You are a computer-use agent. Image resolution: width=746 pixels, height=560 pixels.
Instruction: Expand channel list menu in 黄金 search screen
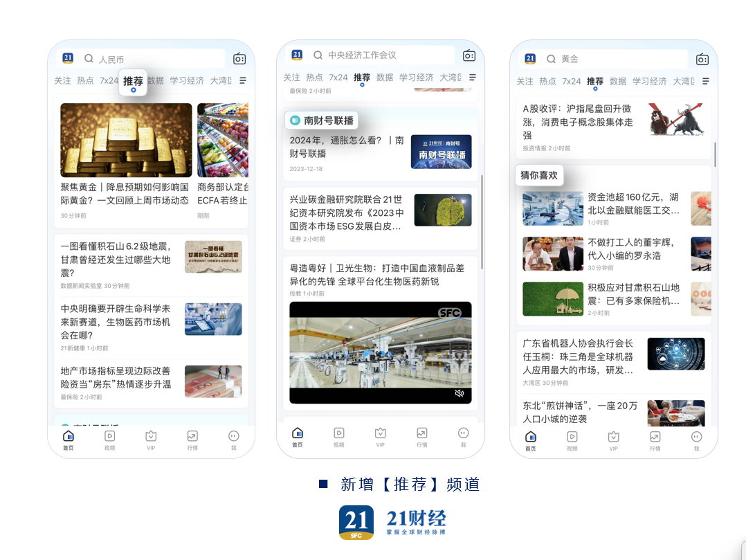(705, 81)
